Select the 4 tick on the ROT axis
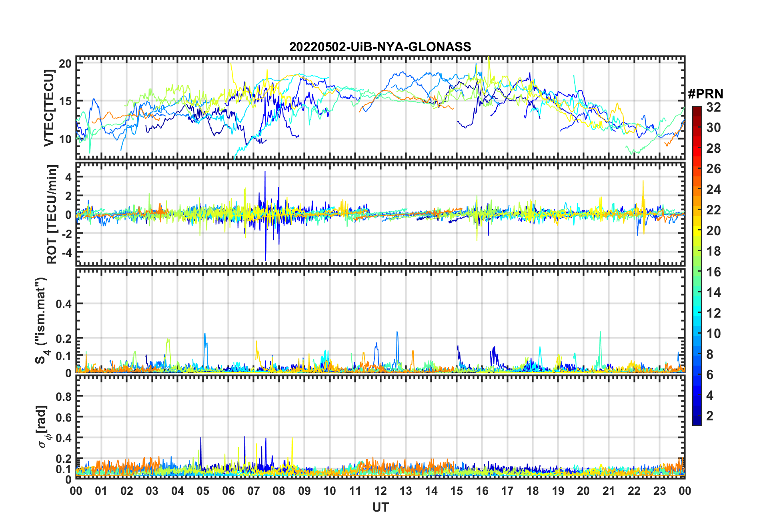Viewport: 761px width, 532px height. click(x=68, y=177)
